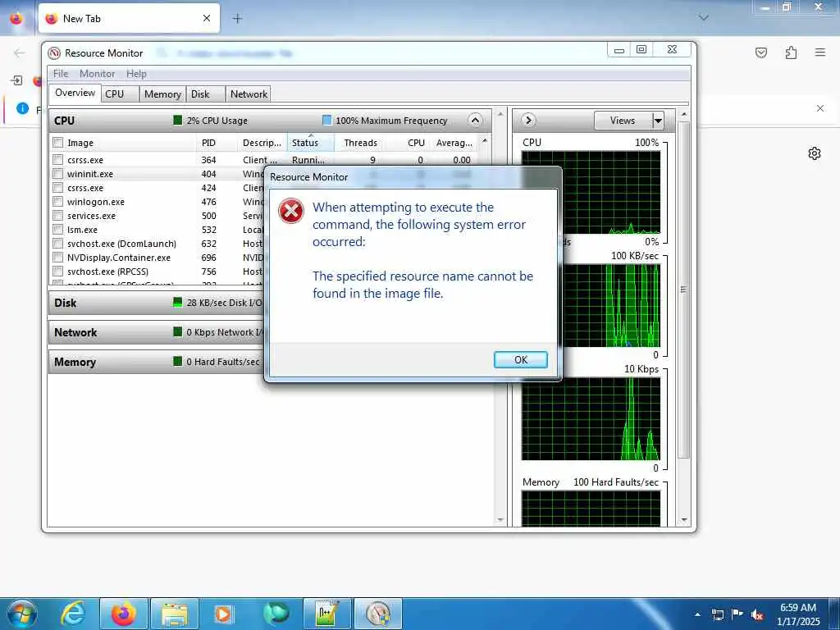The width and height of the screenshot is (840, 630).
Task: Open the Firefox new tab settings gear
Action: [x=815, y=153]
